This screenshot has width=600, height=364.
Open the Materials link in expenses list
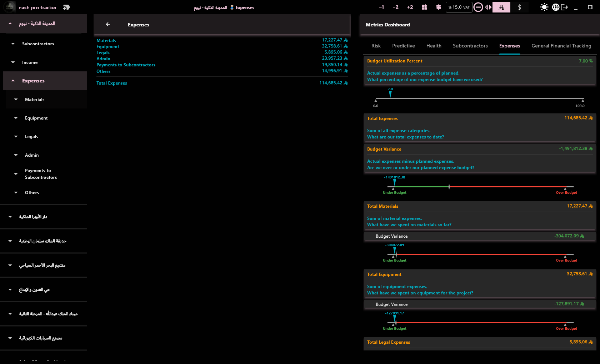click(x=106, y=41)
